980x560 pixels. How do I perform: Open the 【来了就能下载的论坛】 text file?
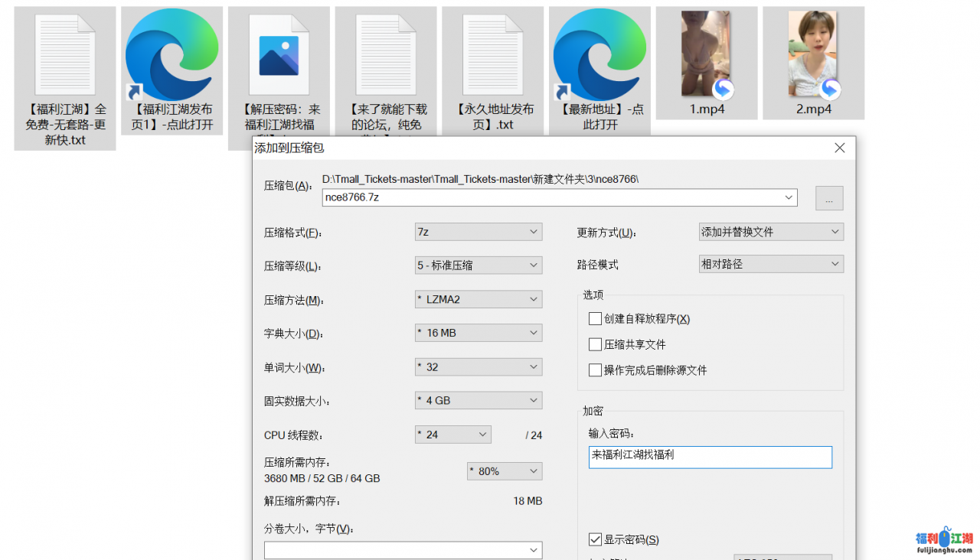386,52
